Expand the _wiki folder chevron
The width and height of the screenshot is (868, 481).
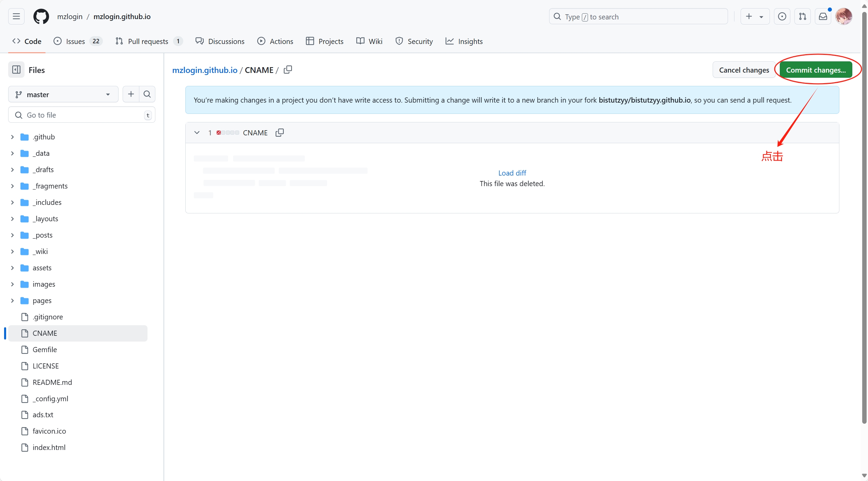click(12, 251)
